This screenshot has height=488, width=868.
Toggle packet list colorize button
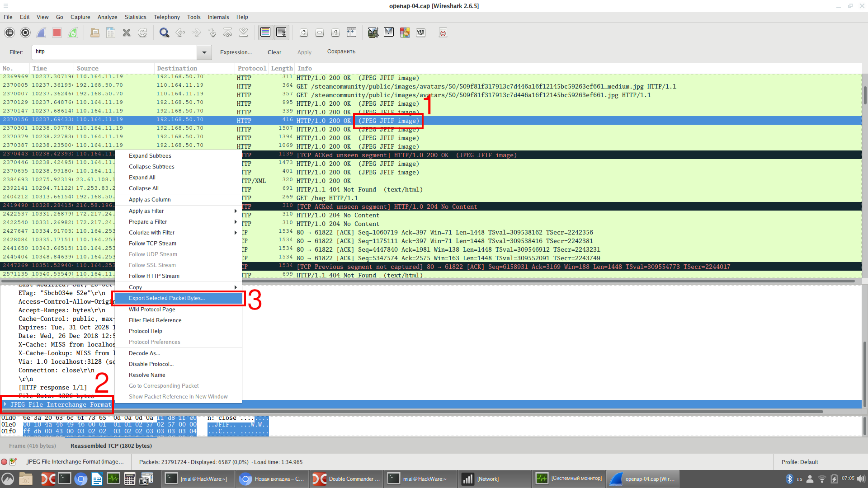click(x=265, y=33)
